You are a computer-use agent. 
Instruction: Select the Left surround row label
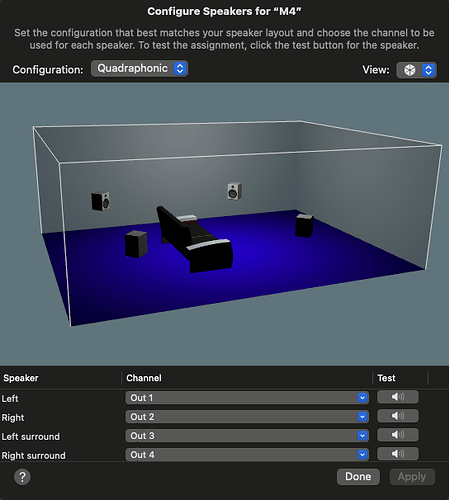31,437
